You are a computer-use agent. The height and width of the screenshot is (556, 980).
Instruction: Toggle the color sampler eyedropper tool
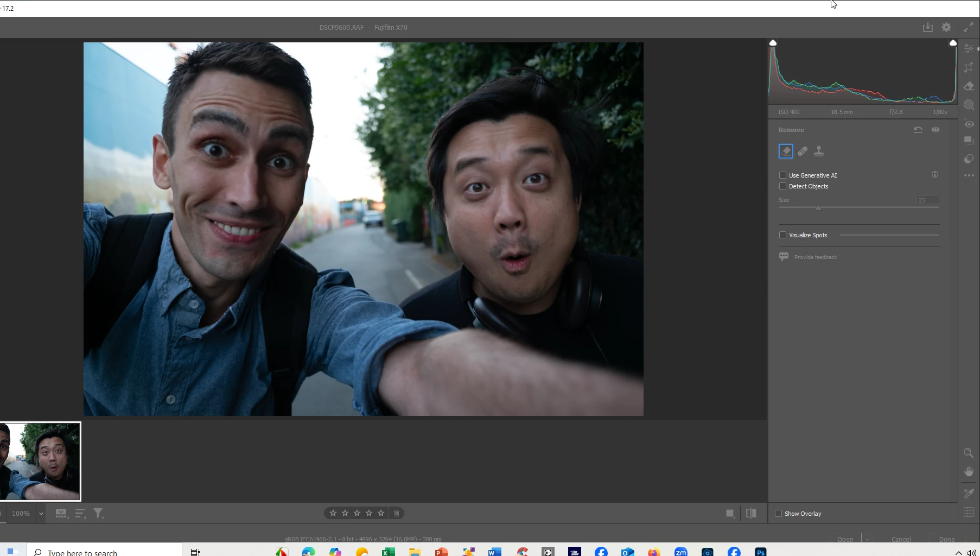tap(969, 493)
